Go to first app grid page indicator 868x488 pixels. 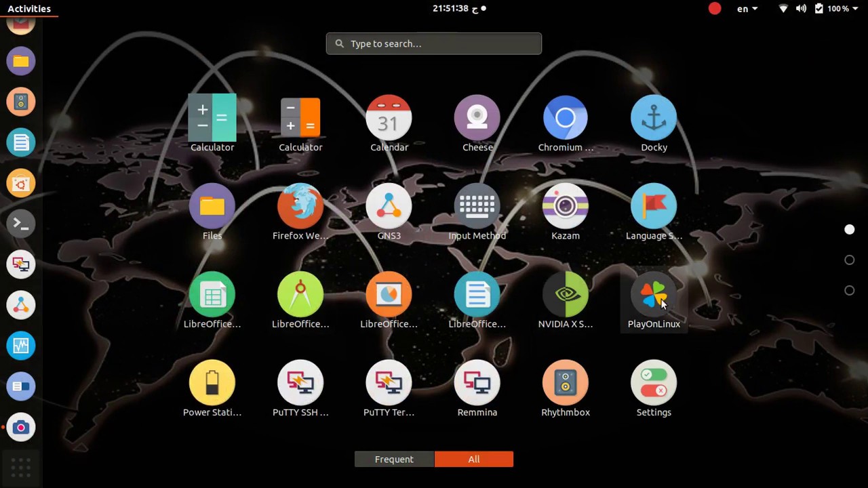click(x=849, y=230)
